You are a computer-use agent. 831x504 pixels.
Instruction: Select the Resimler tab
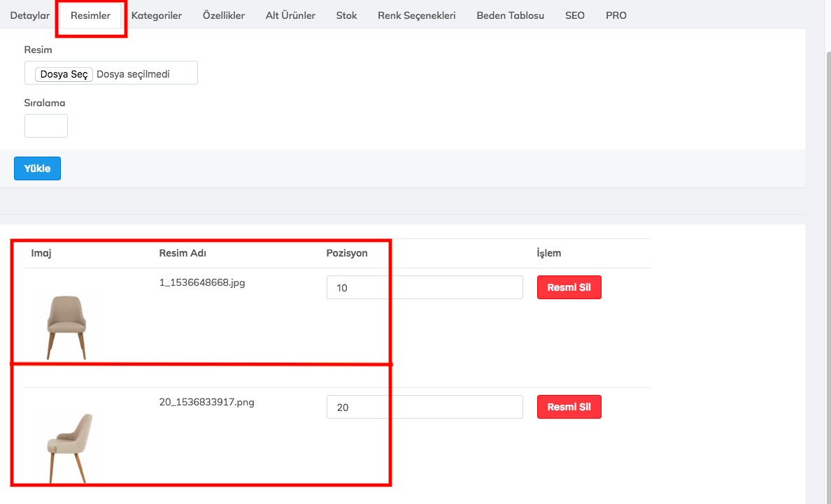[90, 15]
